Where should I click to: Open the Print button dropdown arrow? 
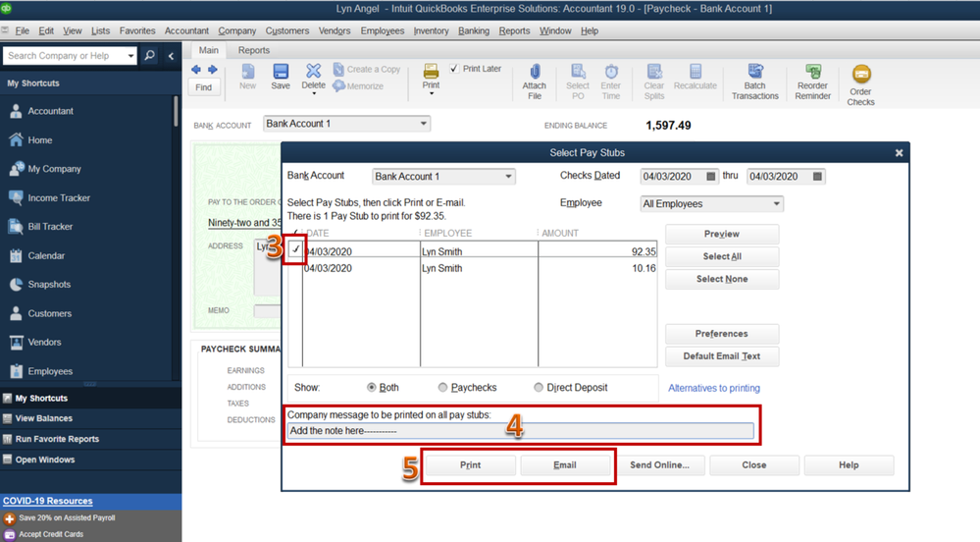(x=432, y=94)
